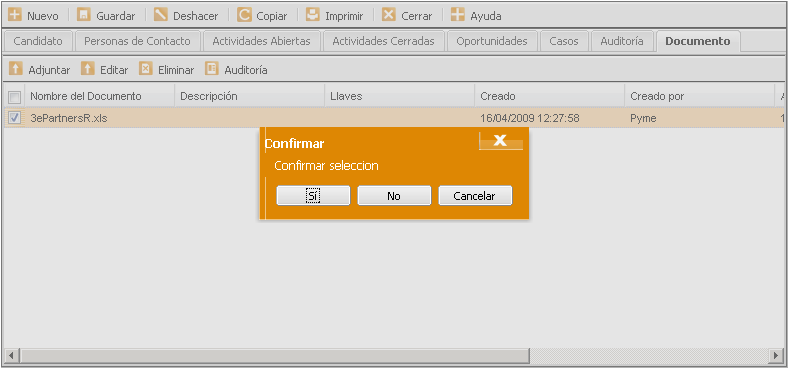The image size is (789, 369).
Task: Click the horizontal scrollbar thumb
Action: pyautogui.click(x=275, y=355)
